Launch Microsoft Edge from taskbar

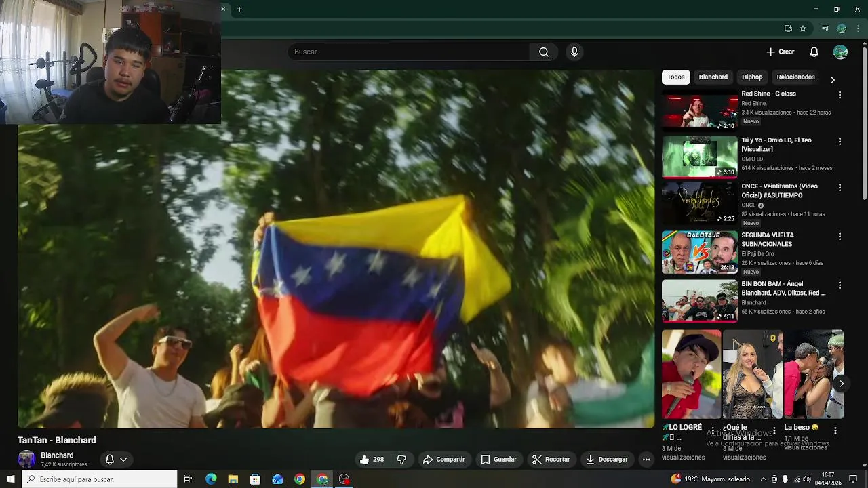[211, 479]
